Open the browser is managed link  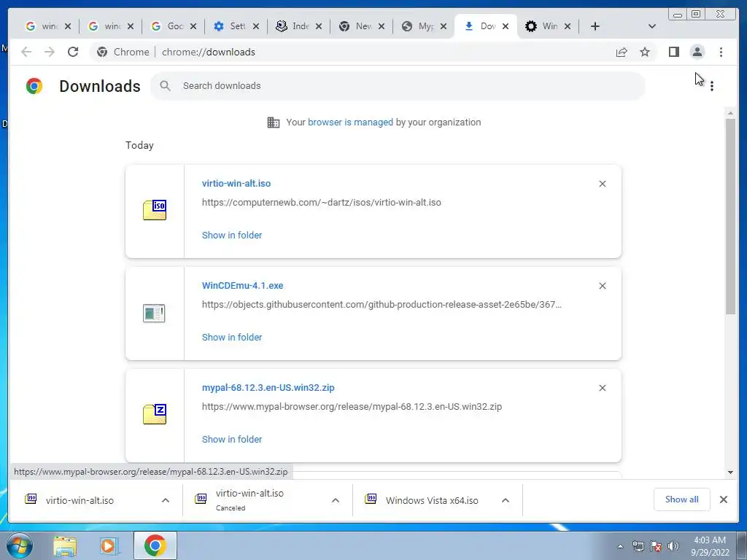click(x=350, y=122)
